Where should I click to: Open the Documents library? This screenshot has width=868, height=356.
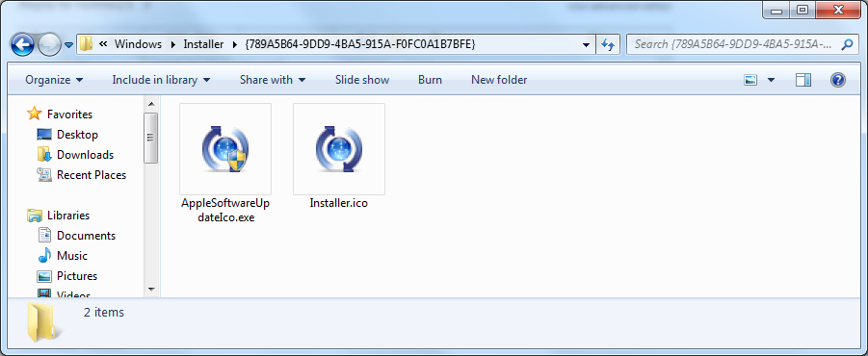coord(87,236)
